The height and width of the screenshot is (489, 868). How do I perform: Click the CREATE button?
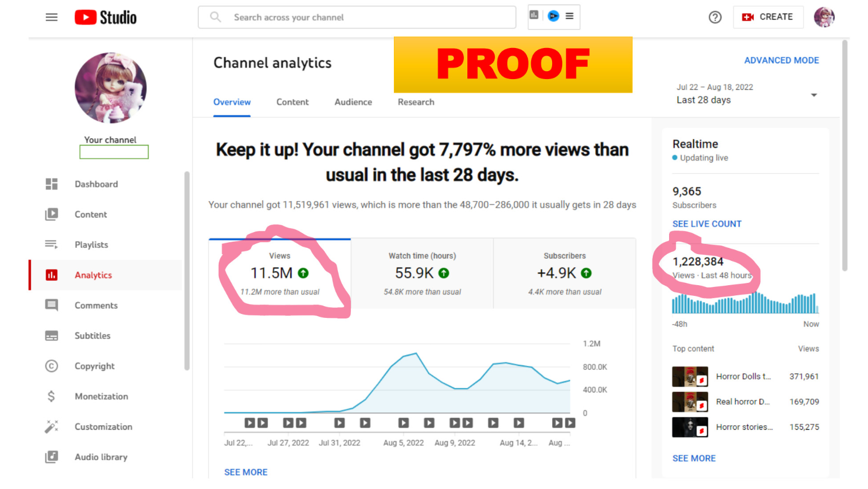[768, 18]
